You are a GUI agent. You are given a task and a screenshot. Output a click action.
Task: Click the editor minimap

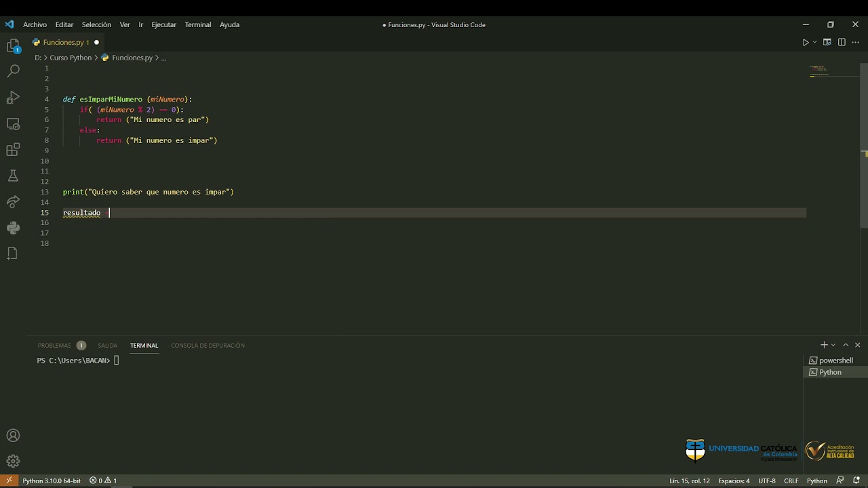click(833, 71)
